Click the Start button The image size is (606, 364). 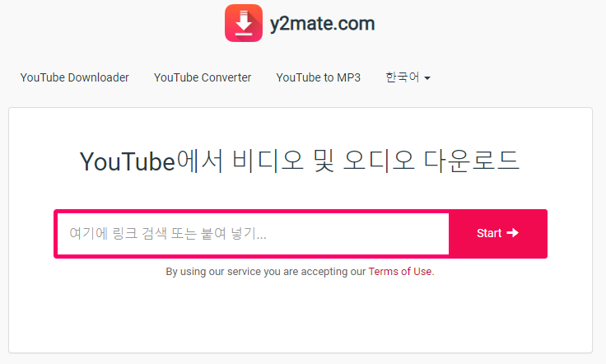point(498,233)
